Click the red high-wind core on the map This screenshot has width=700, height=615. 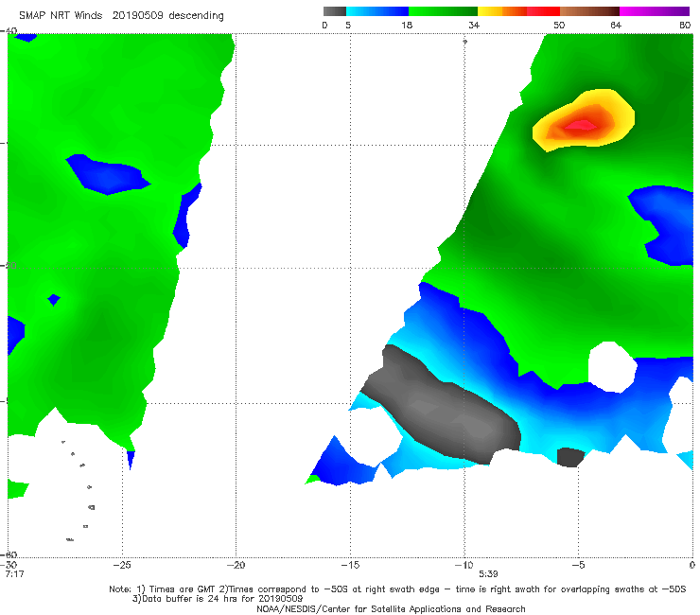[580, 125]
